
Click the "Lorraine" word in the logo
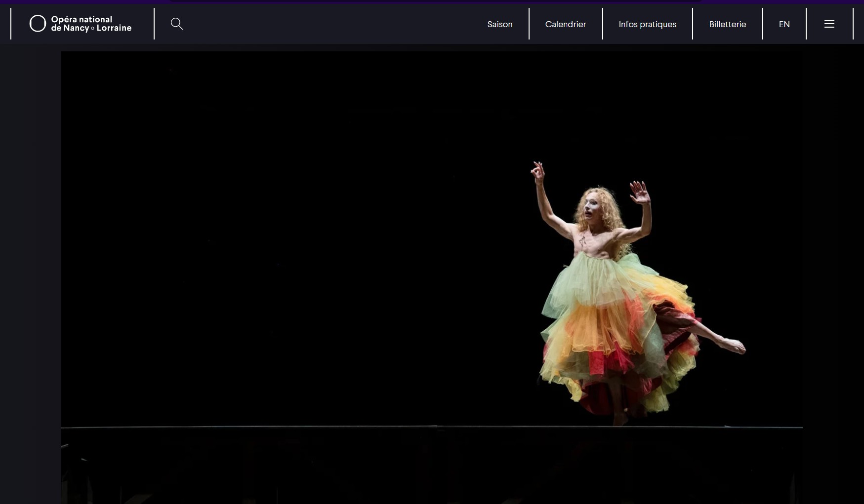pyautogui.click(x=114, y=28)
